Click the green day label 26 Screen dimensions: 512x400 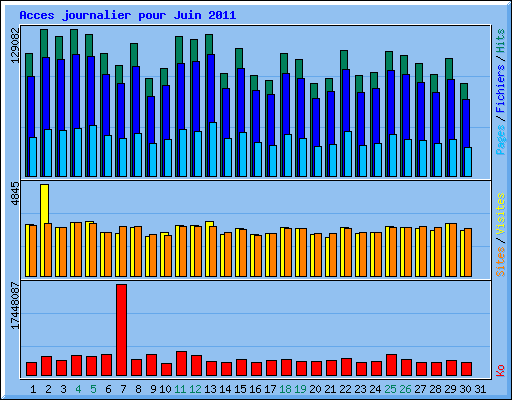pyautogui.click(x=405, y=389)
